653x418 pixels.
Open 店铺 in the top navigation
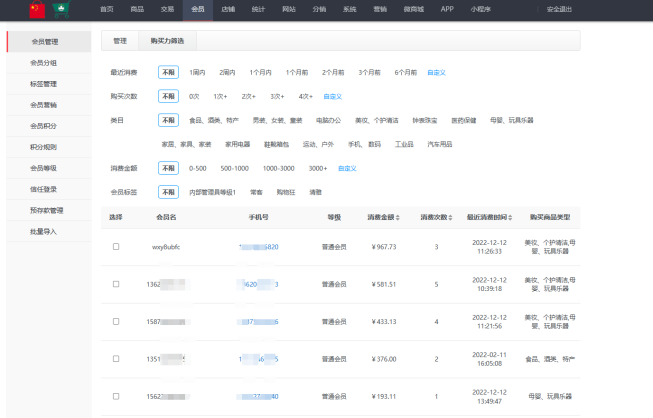coord(228,9)
